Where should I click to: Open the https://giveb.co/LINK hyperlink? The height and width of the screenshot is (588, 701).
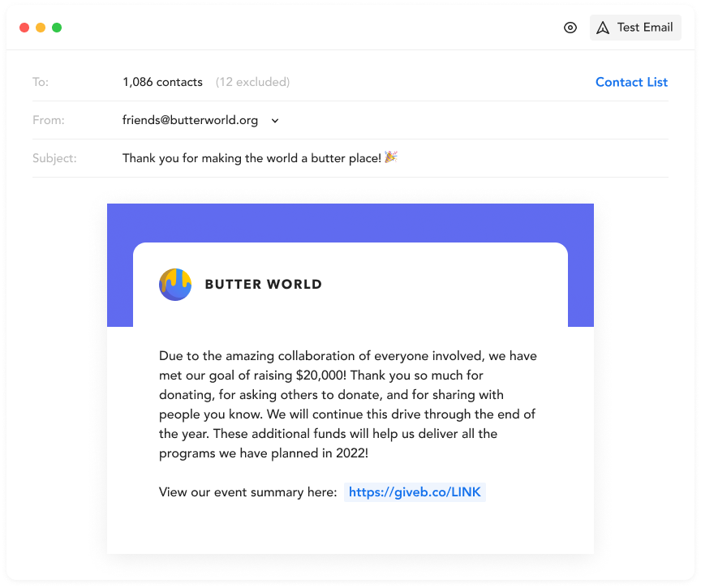(x=415, y=492)
